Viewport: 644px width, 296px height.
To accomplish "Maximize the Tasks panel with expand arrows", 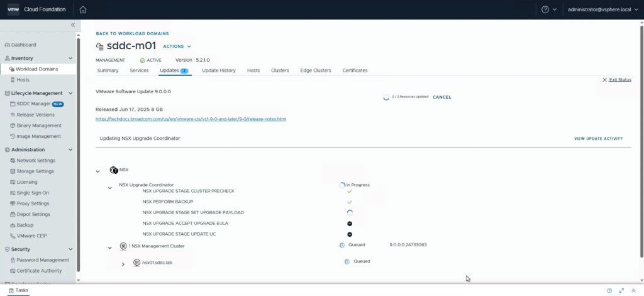I will [x=621, y=290].
